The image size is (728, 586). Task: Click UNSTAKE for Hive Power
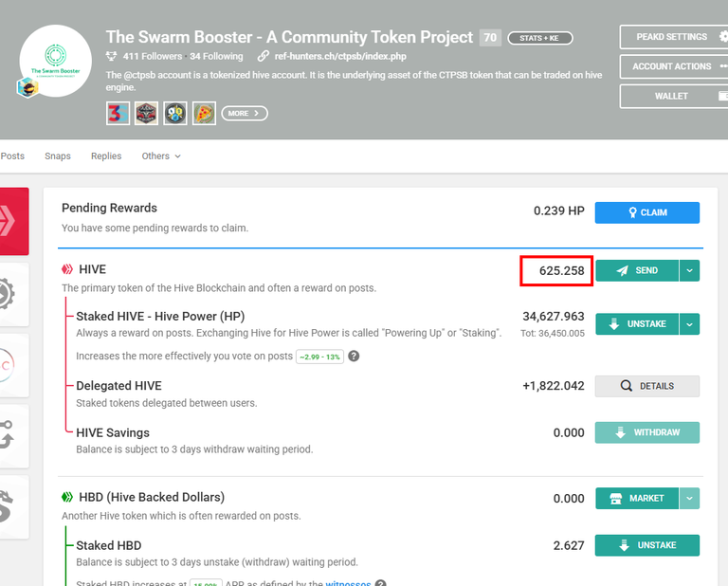click(637, 324)
